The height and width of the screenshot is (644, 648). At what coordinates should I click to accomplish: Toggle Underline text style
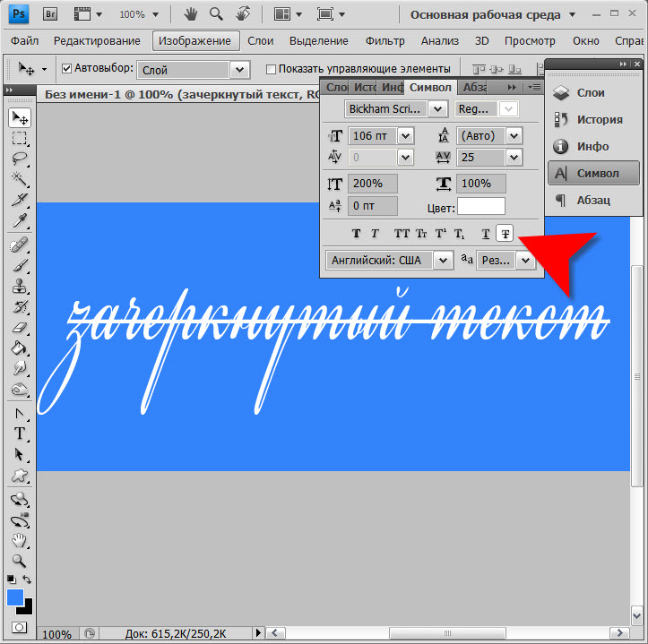pos(486,234)
